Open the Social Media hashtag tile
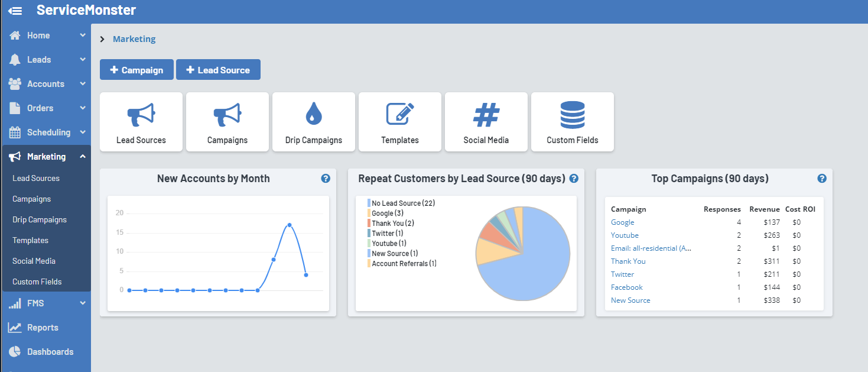Viewport: 868px width, 372px height. click(486, 122)
